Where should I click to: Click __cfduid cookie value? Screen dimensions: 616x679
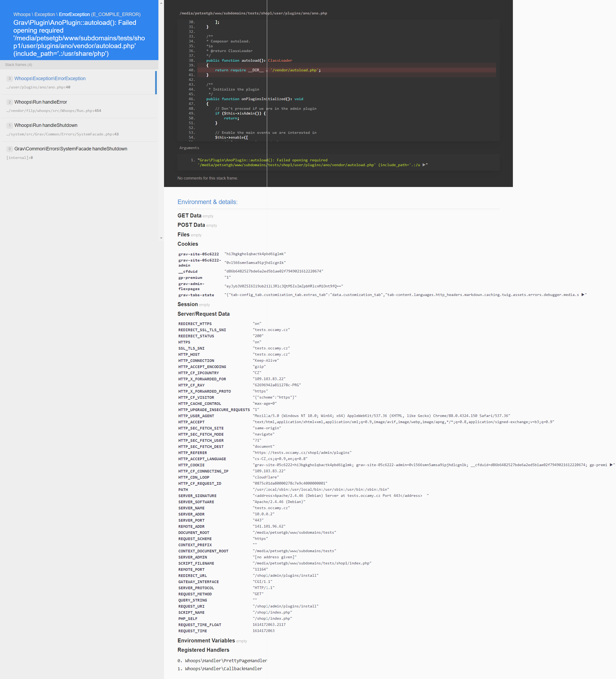click(274, 271)
